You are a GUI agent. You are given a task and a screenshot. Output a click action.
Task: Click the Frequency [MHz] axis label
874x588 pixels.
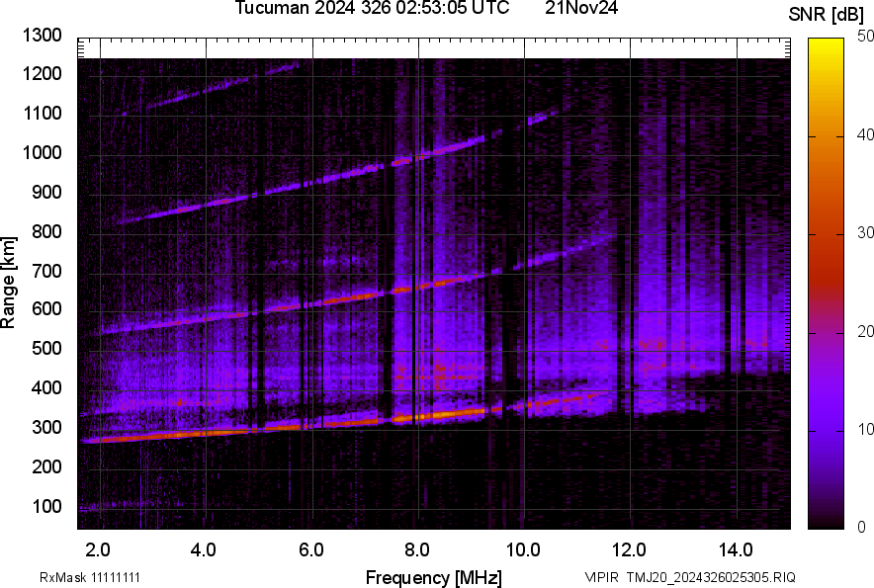click(x=433, y=577)
